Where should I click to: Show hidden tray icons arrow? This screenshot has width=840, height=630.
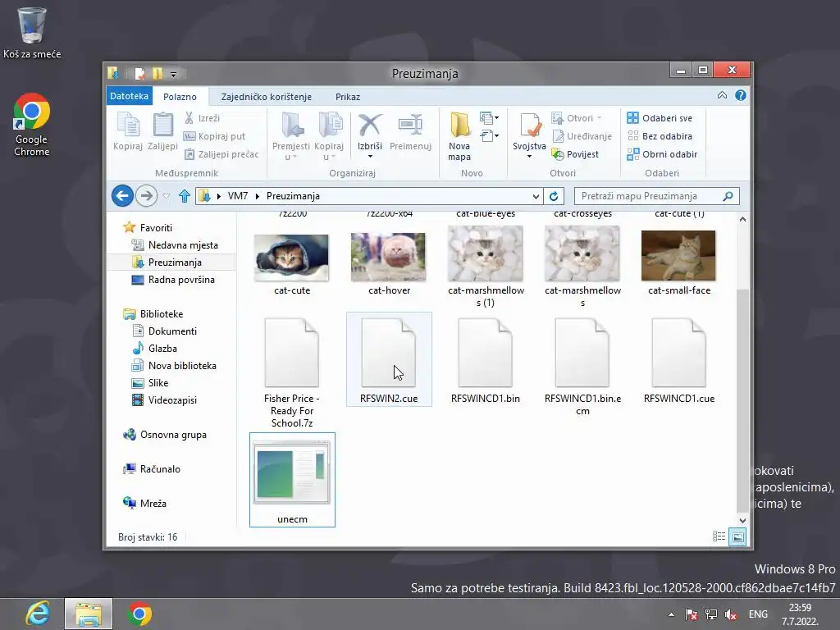(x=671, y=614)
